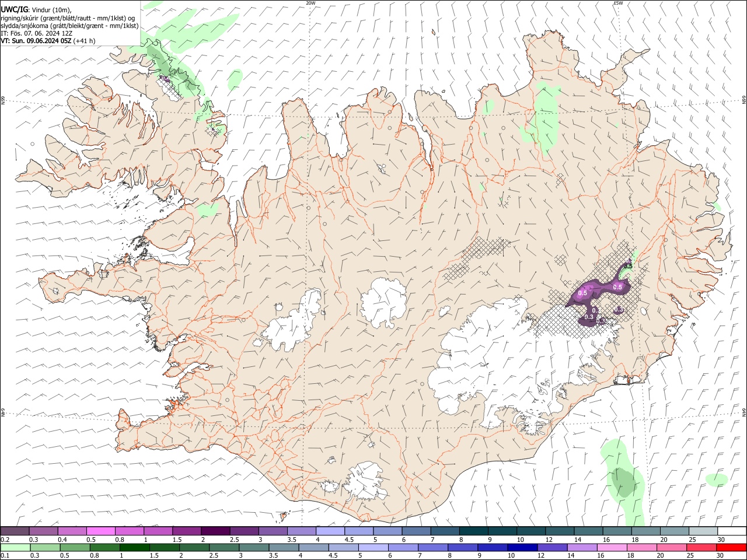The width and height of the screenshot is (747, 560).
Task: Click '4.5' label in the lower scale
Action: (x=333, y=556)
